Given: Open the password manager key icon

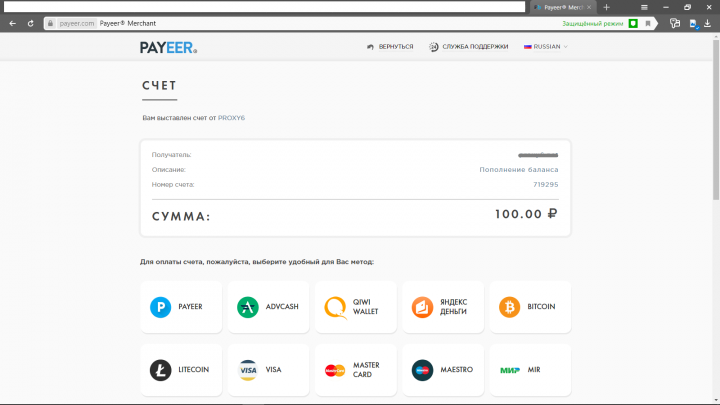Looking at the screenshot, I should (675, 23).
